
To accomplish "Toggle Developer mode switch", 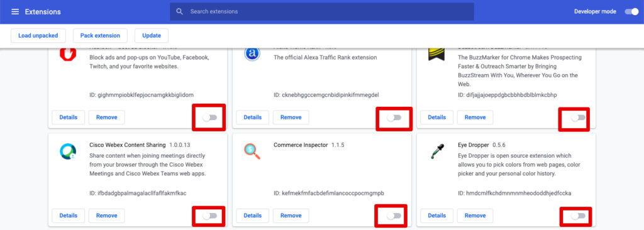I will [x=631, y=11].
